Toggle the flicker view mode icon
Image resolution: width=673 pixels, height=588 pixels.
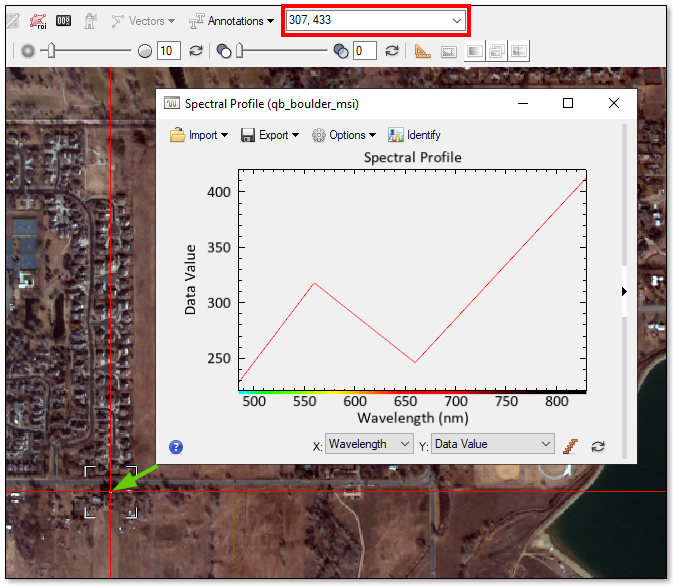tap(496, 51)
